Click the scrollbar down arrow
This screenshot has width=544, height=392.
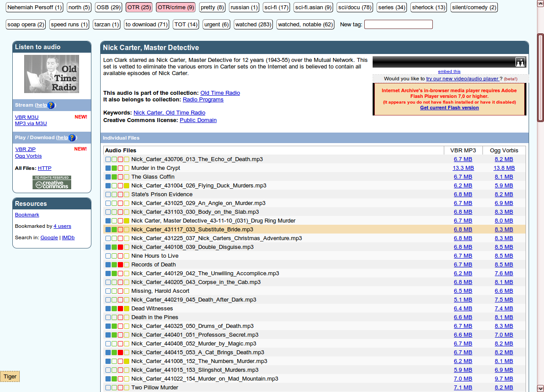(x=540, y=388)
